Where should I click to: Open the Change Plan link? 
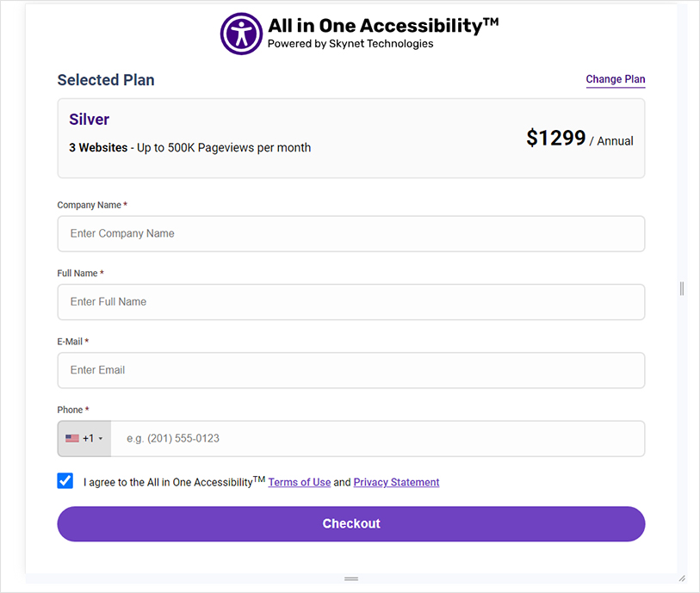(x=615, y=79)
